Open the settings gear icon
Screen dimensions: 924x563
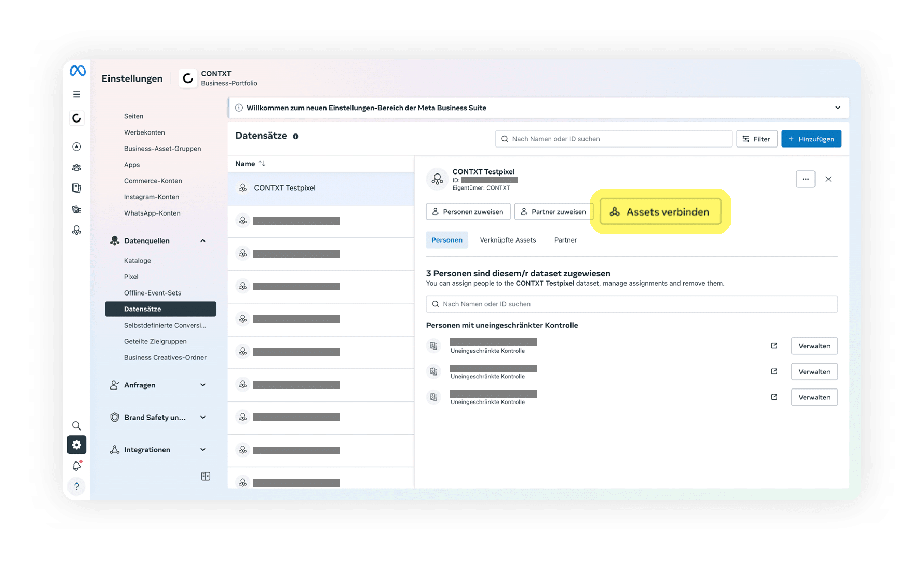pos(77,445)
